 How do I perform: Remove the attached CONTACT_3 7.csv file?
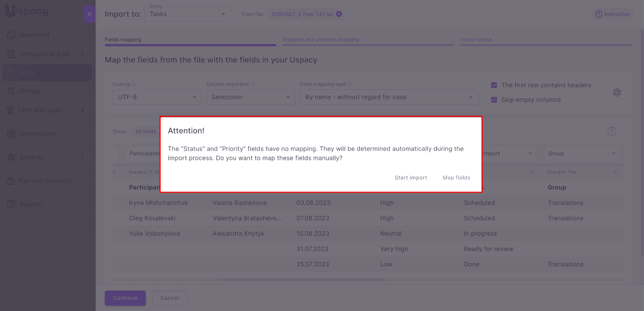pyautogui.click(x=339, y=14)
